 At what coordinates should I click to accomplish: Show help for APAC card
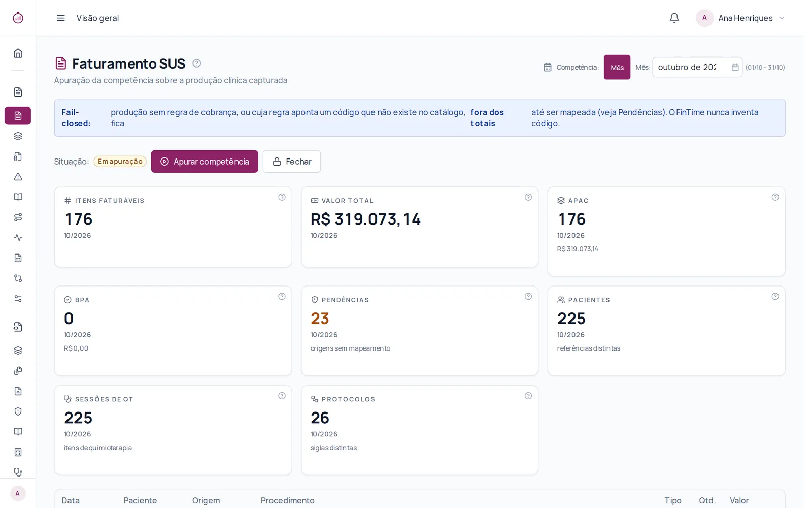[x=775, y=197]
